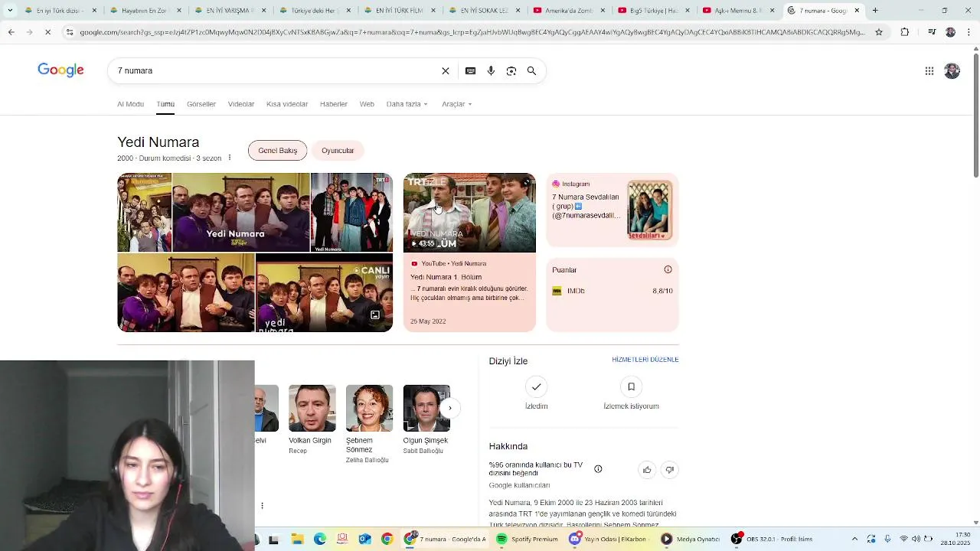Open Olgun Şimşek cast photo

426,409
